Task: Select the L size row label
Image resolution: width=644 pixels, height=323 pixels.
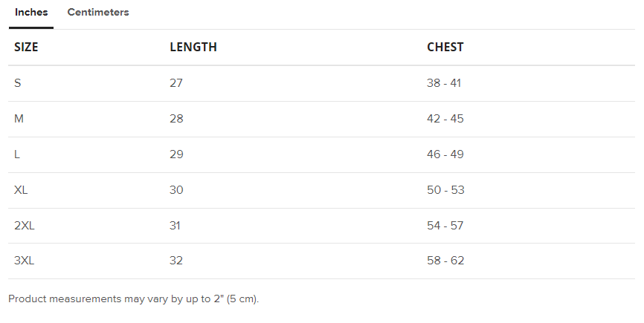Action: point(17,154)
